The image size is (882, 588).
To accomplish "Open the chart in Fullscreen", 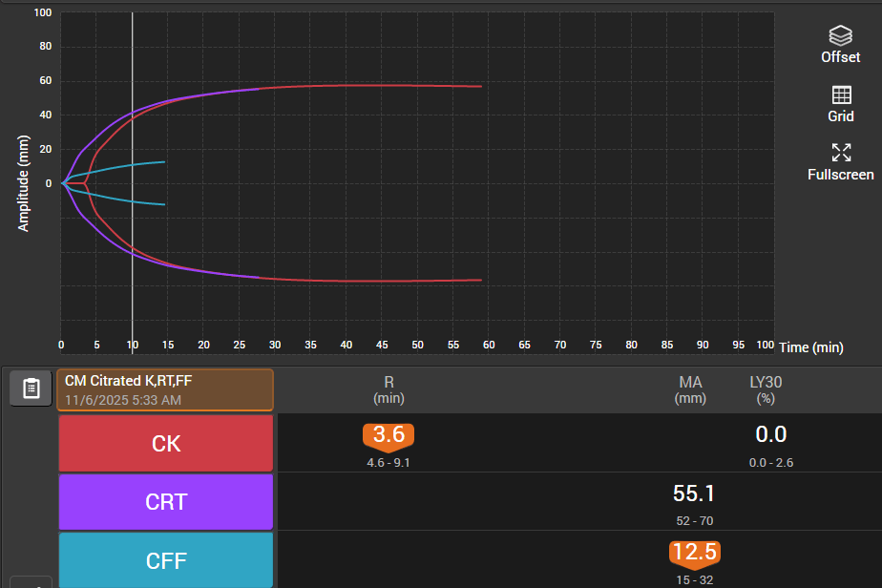I will tap(840, 153).
